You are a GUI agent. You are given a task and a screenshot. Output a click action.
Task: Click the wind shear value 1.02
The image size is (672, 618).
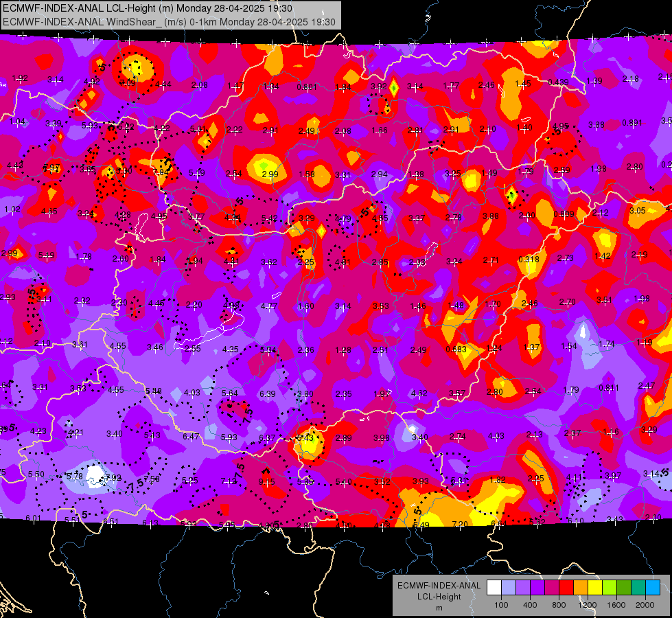[12, 209]
